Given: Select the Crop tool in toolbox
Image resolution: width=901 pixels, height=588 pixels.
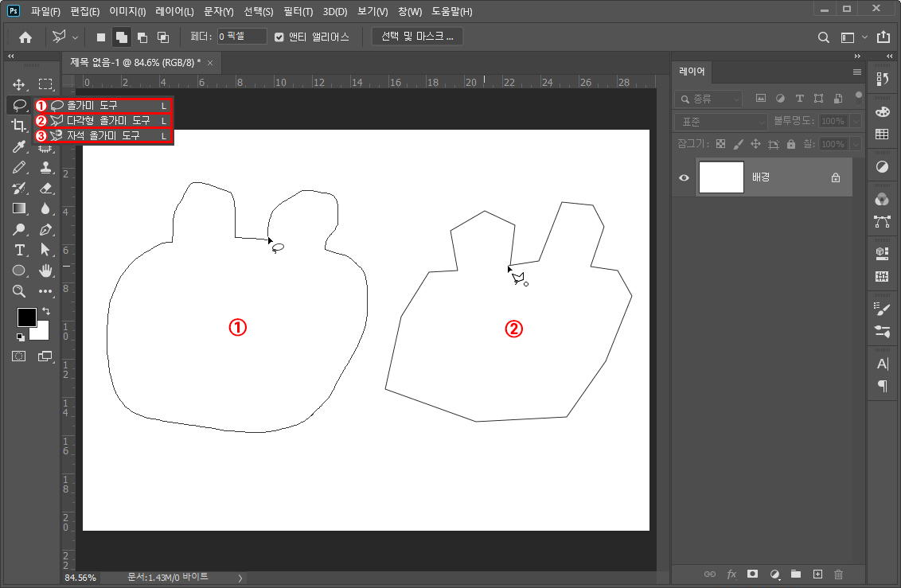Looking at the screenshot, I should (x=19, y=125).
